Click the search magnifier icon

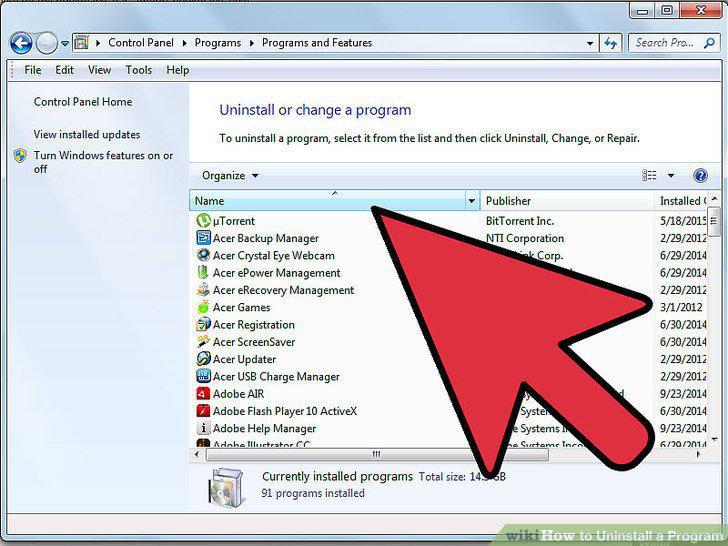[709, 43]
